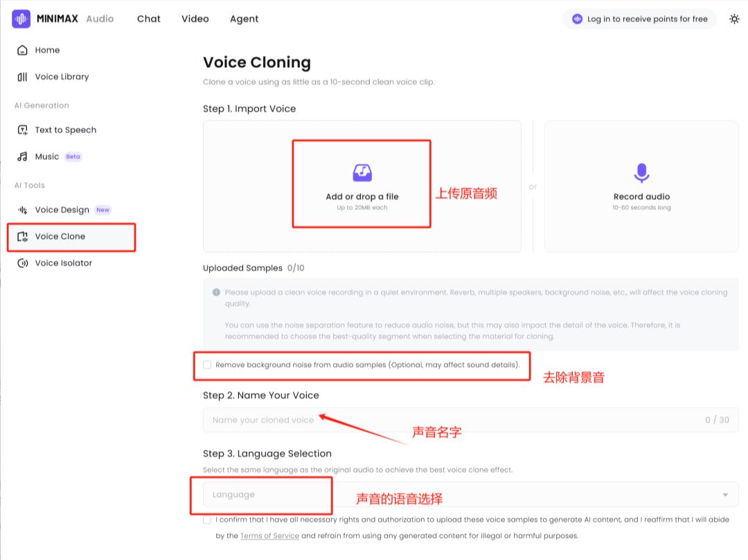Browse the Voice Library
The height and width of the screenshot is (560, 748).
pyautogui.click(x=62, y=76)
